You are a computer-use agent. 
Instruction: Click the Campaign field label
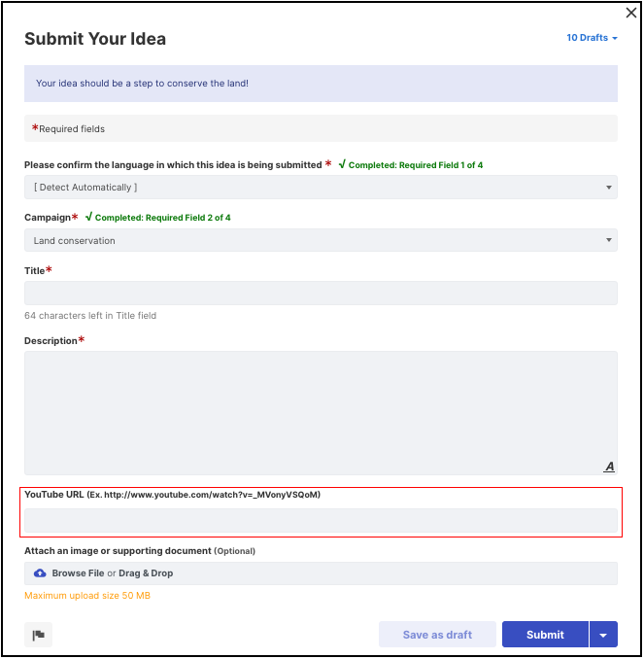pyautogui.click(x=48, y=218)
